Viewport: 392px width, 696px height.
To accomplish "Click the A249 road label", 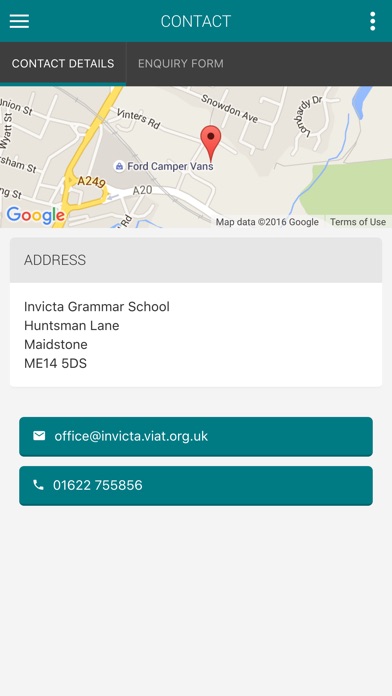I will [91, 182].
